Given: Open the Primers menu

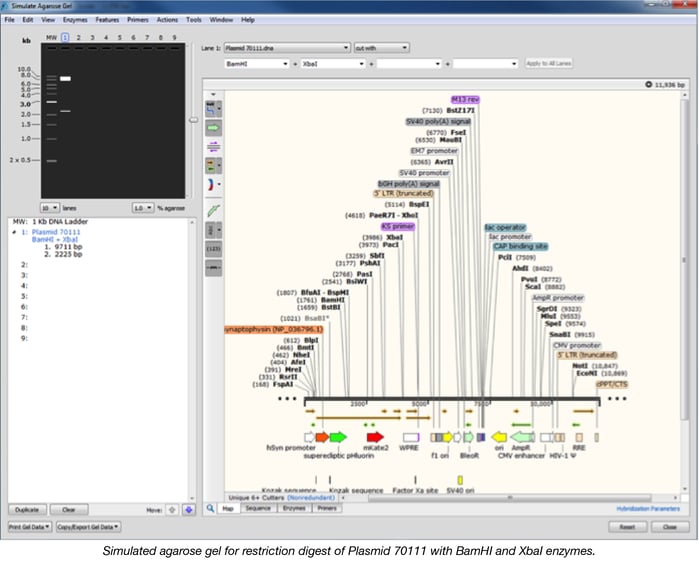Looking at the screenshot, I should click(138, 20).
